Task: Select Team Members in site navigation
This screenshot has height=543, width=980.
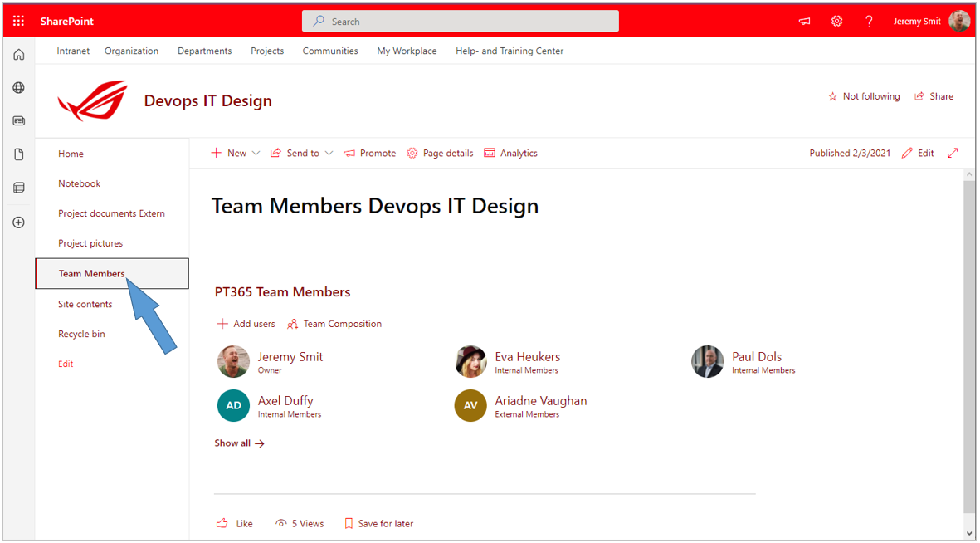Action: pyautogui.click(x=112, y=273)
